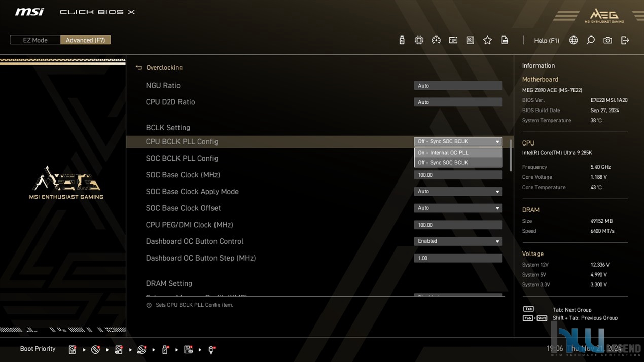Click the CPU D2D Ratio value field
Image resolution: width=644 pixels, height=362 pixels.
tap(458, 102)
